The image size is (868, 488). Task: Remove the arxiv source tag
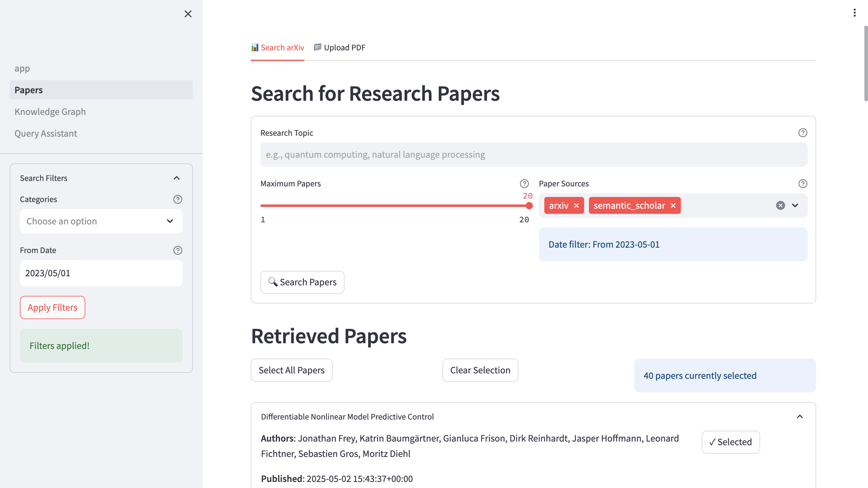pyautogui.click(x=576, y=206)
